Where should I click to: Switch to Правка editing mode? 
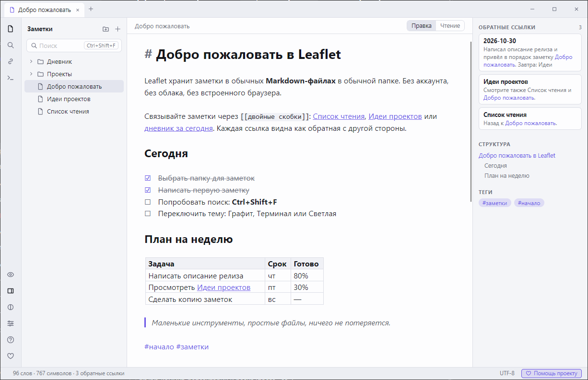pyautogui.click(x=422, y=26)
